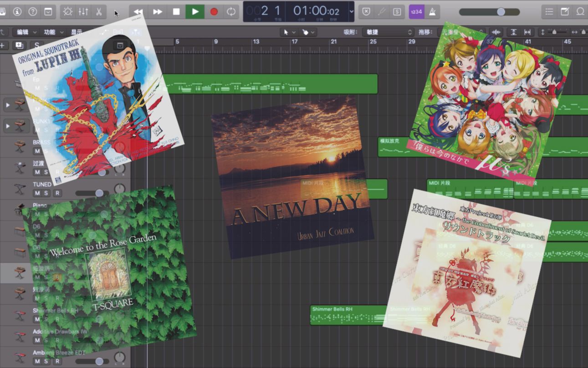Toggle the purple 1234 count-in button
588x368 pixels.
(x=416, y=11)
